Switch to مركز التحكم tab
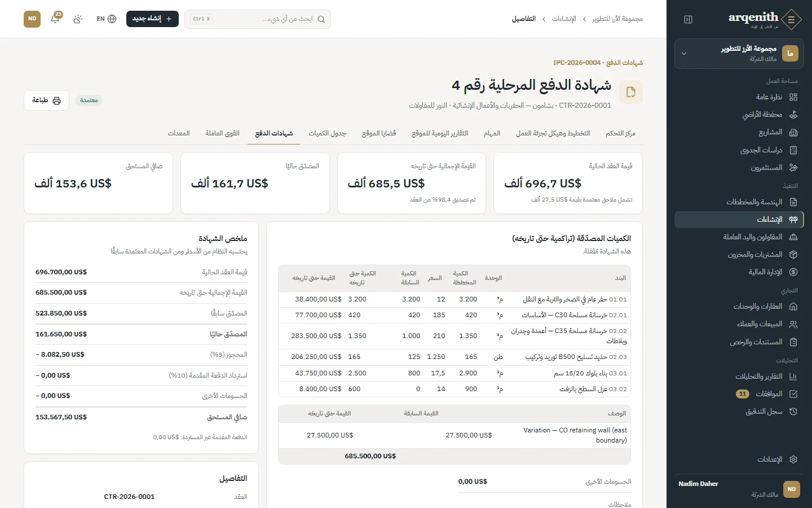This screenshot has width=812, height=508. click(x=620, y=133)
